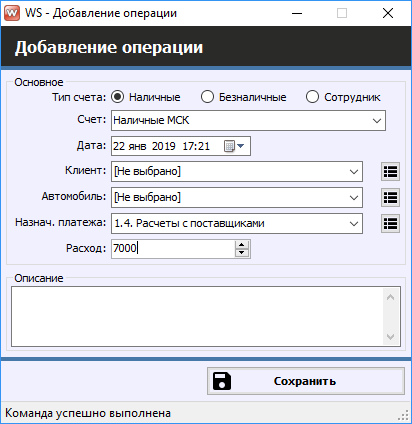Image resolution: width=412 pixels, height=424 pixels.
Task: Click the Сохранить button
Action: (306, 381)
